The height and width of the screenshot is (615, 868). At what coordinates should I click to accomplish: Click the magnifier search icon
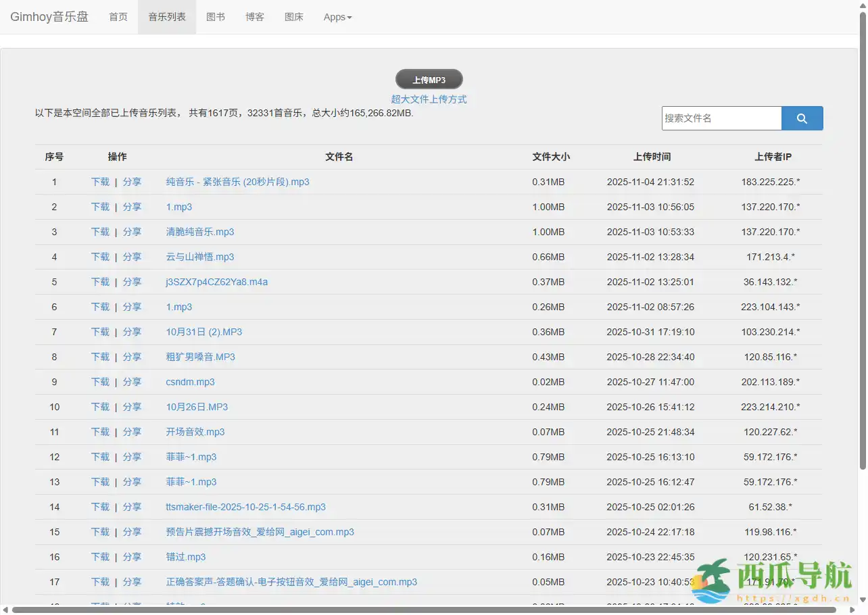(x=802, y=118)
